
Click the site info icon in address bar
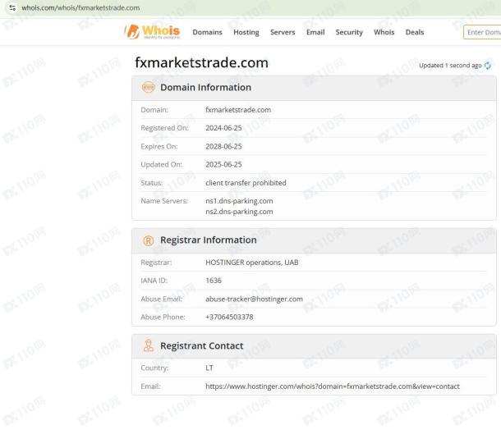[12, 8]
